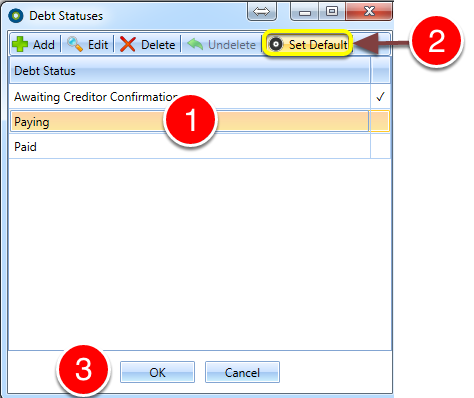The width and height of the screenshot is (474, 398).
Task: Click the Edit label in toolbar
Action: 98,45
